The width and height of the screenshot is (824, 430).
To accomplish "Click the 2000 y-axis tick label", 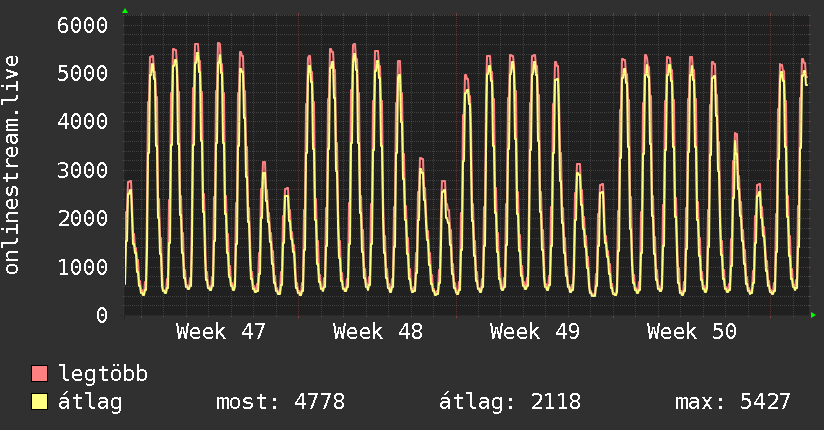I will 82,218.
